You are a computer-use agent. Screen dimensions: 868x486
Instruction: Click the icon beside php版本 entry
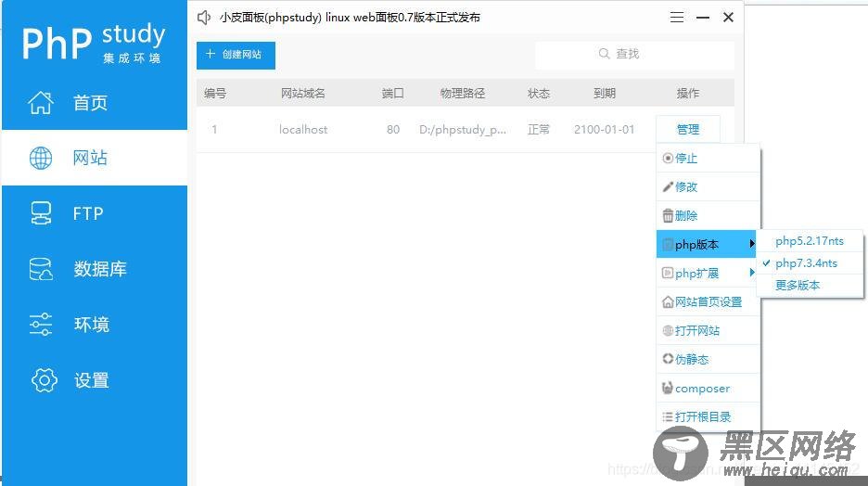[669, 245]
